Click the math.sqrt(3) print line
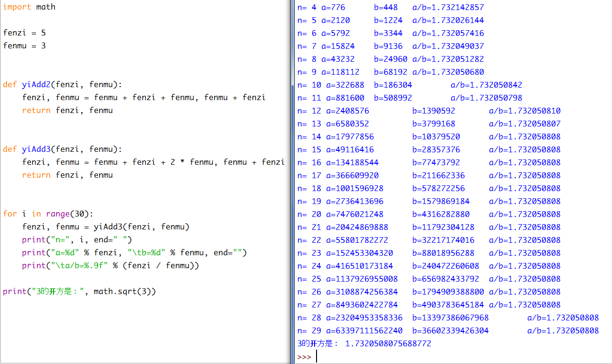 click(x=79, y=291)
